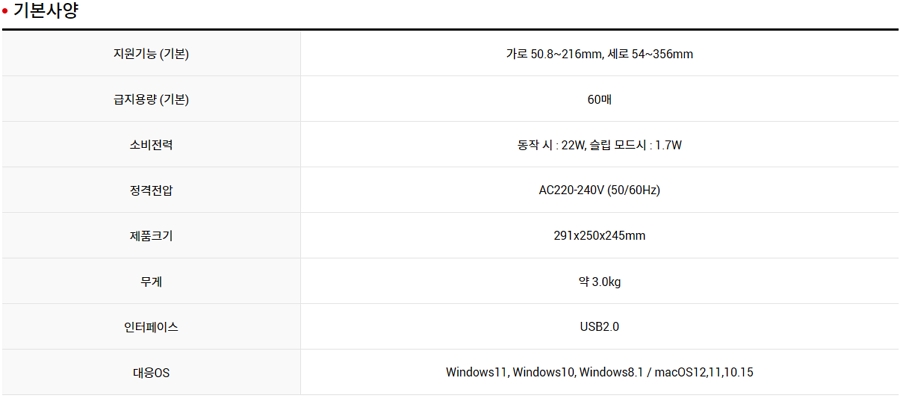This screenshot has width=900, height=416.
Task: Click the red bullet beside 기본사양
Action: (5, 11)
